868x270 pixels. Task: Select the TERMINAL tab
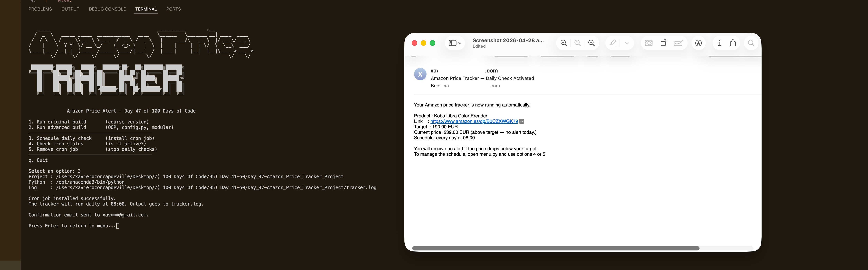tap(146, 9)
